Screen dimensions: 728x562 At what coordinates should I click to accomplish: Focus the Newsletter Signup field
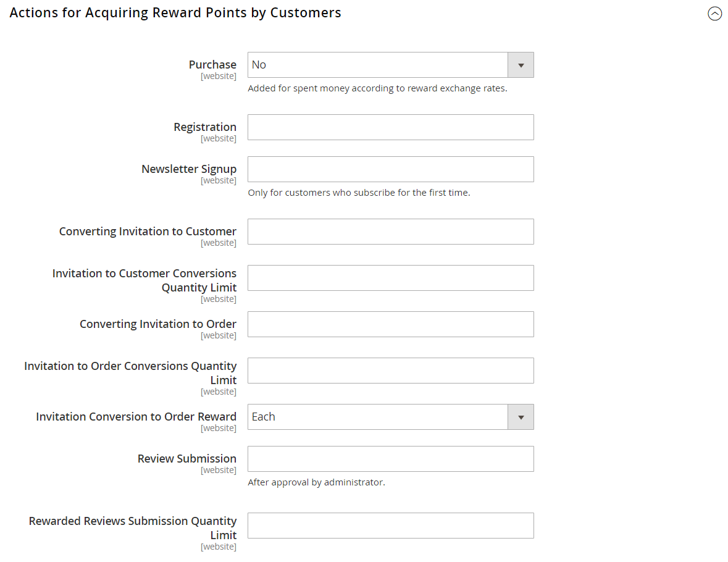[x=390, y=169]
